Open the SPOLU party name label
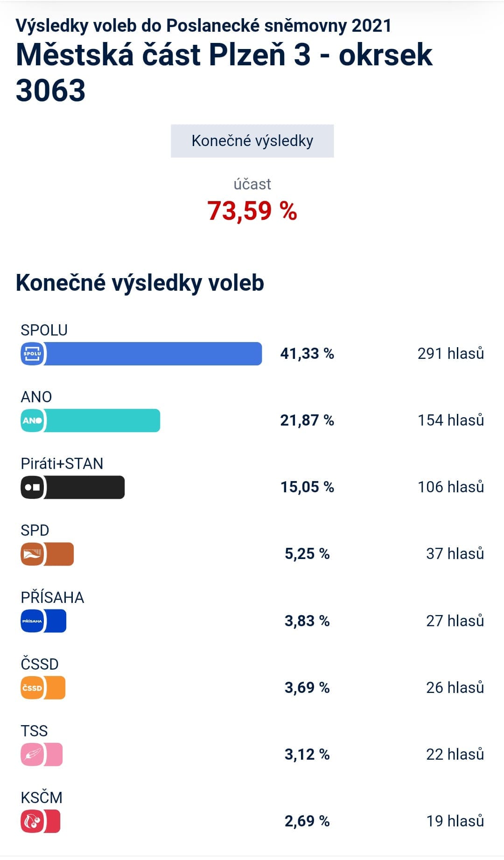Screen dimensions: 504x860 [44, 330]
